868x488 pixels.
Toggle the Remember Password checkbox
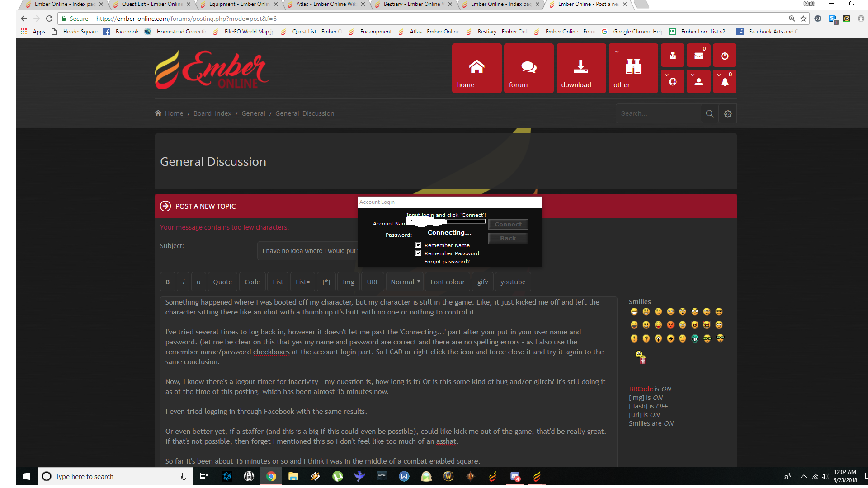(419, 253)
